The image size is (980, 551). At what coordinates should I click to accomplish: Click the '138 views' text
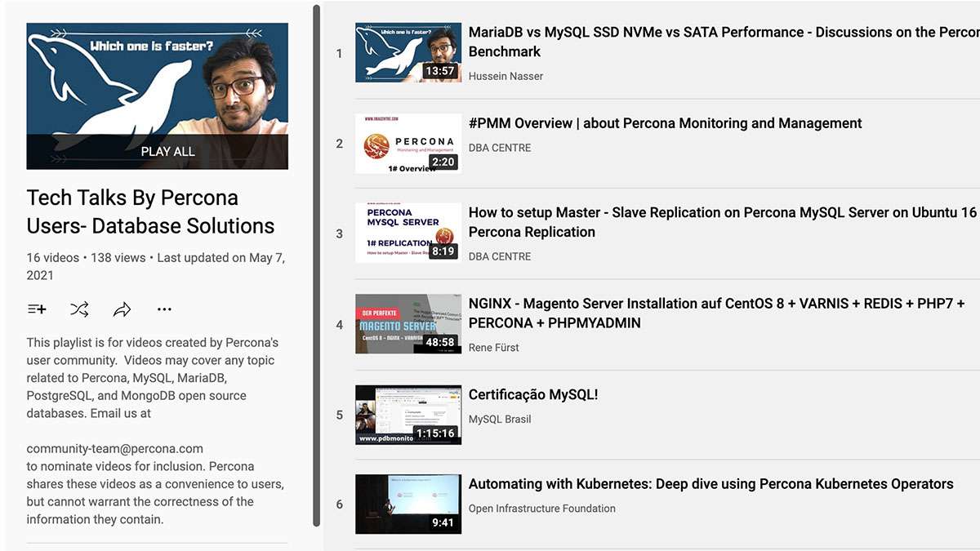pyautogui.click(x=118, y=258)
